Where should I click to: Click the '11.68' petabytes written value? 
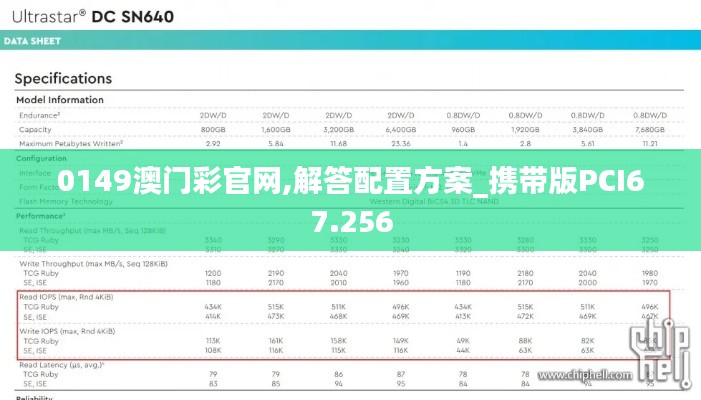[338, 144]
